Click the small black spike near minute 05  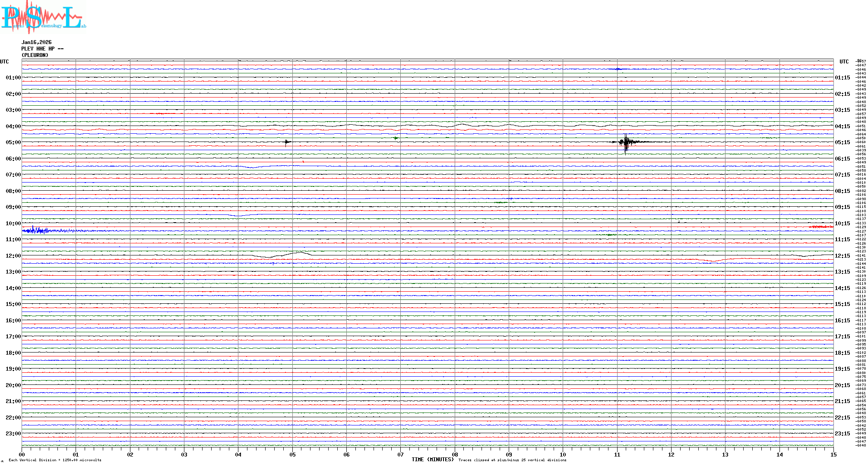pyautogui.click(x=286, y=142)
